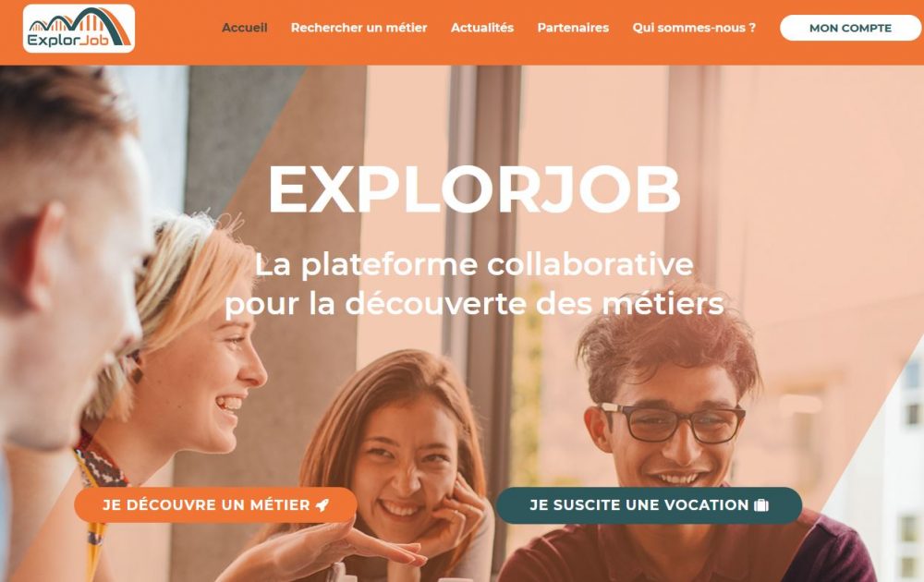Click the 'pour la découverte des métiers' text

click(x=474, y=304)
